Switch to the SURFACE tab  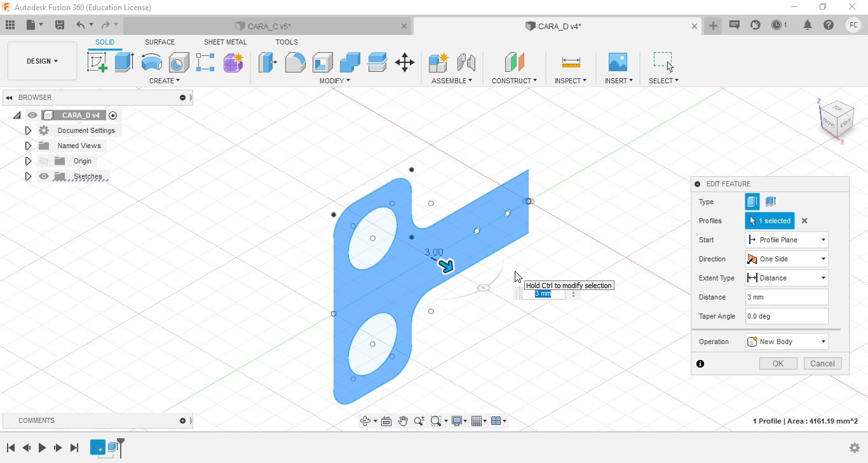click(159, 42)
